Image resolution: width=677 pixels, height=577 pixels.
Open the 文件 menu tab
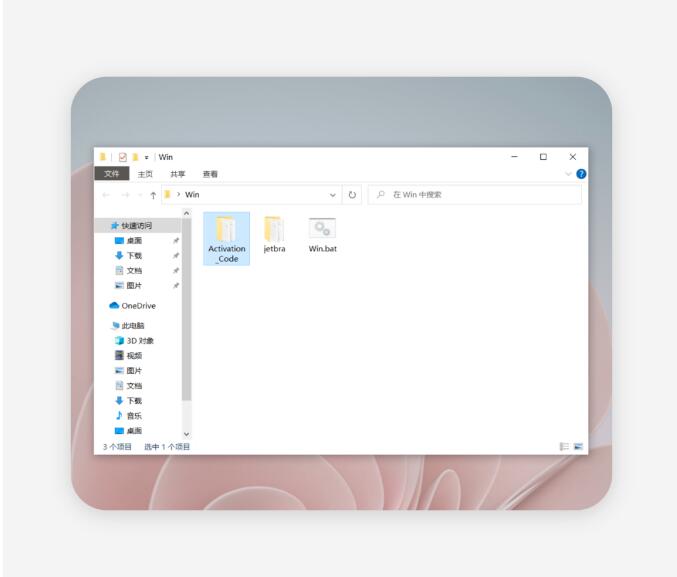[x=112, y=174]
